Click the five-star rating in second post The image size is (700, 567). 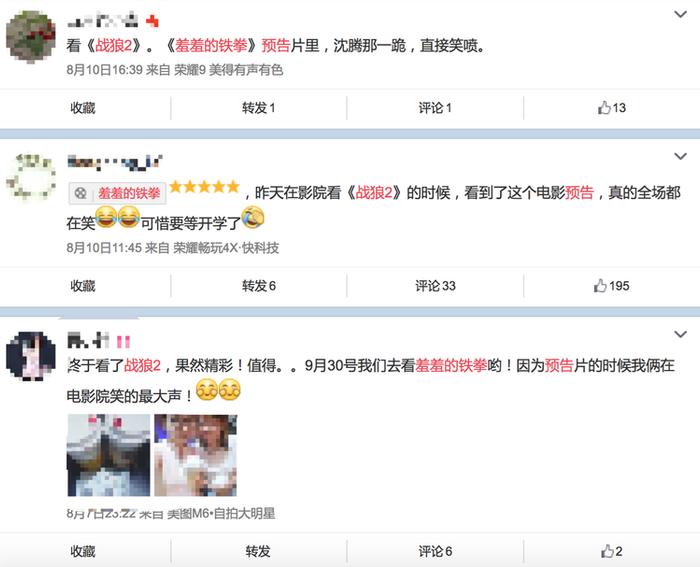(x=204, y=187)
